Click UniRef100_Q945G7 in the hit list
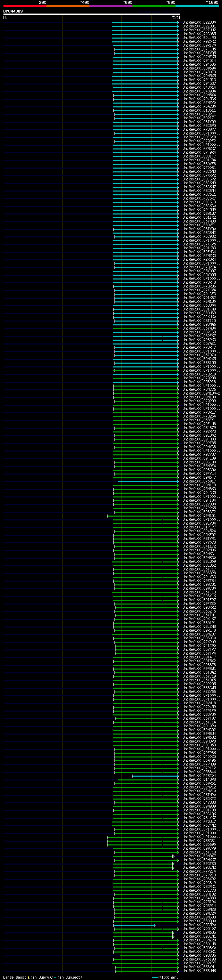This screenshot has height=980, width=222. pyautogui.click(x=199, y=84)
